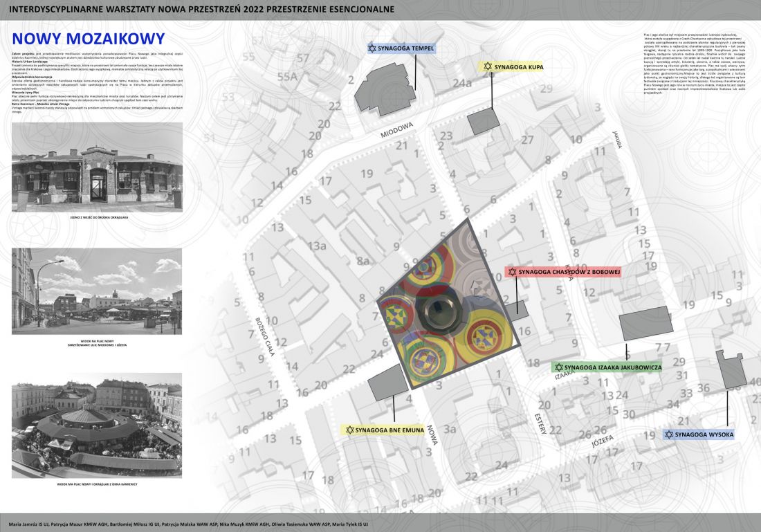
Task: Select the Izaaka Jakubowicza synagogue building footprint
Action: tap(646, 324)
